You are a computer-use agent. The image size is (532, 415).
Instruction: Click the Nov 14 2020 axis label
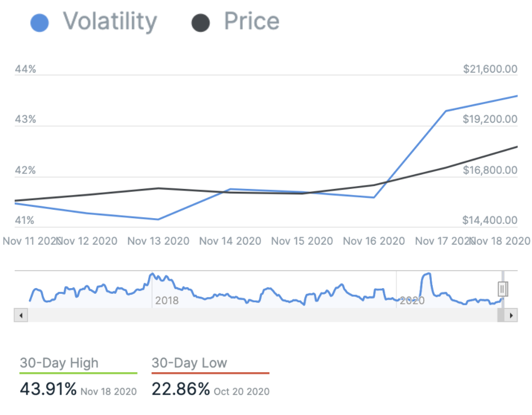click(230, 241)
